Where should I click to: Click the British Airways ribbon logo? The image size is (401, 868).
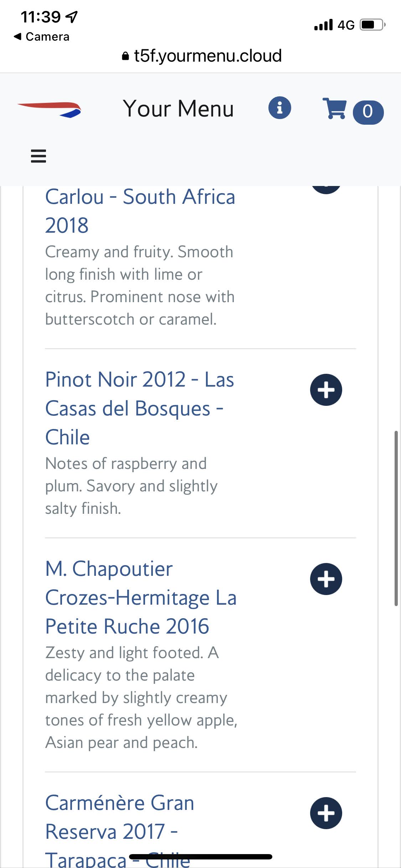(x=50, y=109)
